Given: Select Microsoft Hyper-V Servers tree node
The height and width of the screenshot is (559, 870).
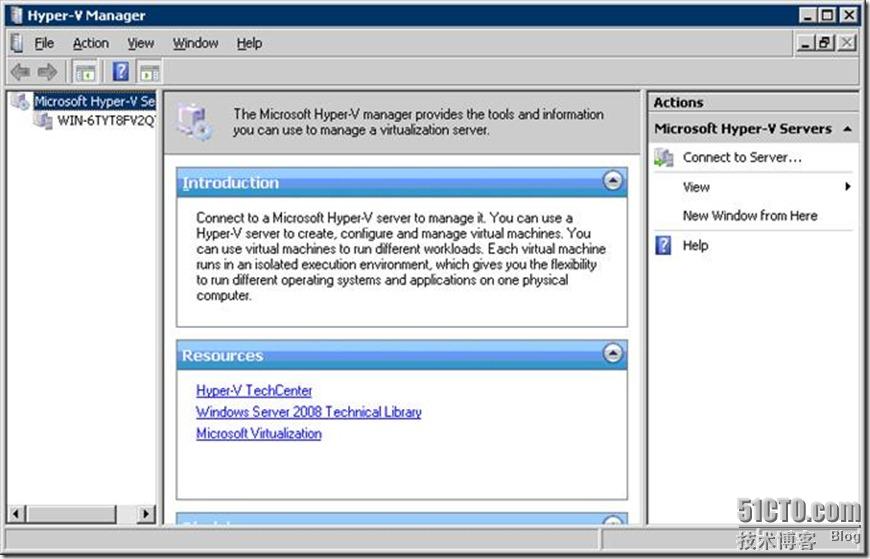Looking at the screenshot, I should click(94, 102).
